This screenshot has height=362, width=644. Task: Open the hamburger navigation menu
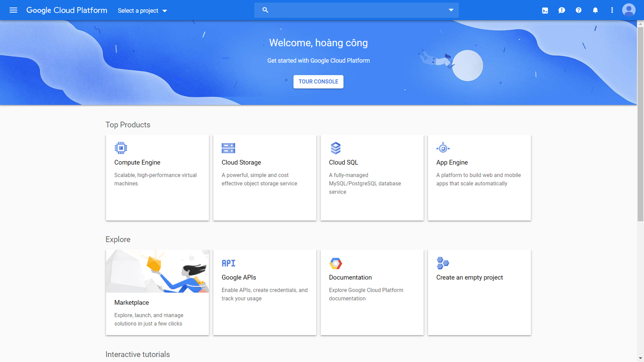pyautogui.click(x=13, y=10)
